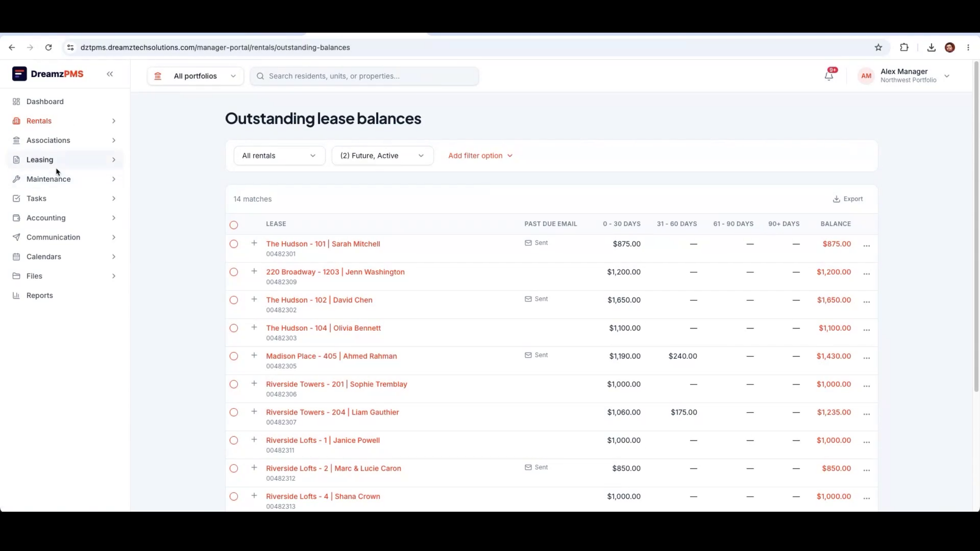Image resolution: width=980 pixels, height=551 pixels.
Task: Select The Hudson - 102 David Chen row
Action: point(234,300)
